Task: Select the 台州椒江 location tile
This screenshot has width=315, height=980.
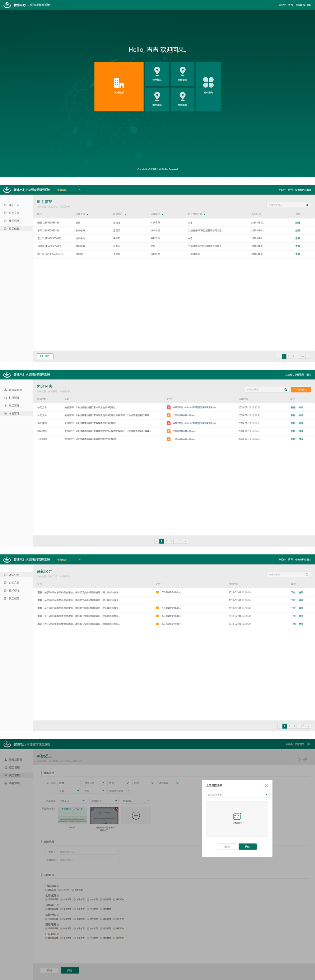Action: pos(157,74)
